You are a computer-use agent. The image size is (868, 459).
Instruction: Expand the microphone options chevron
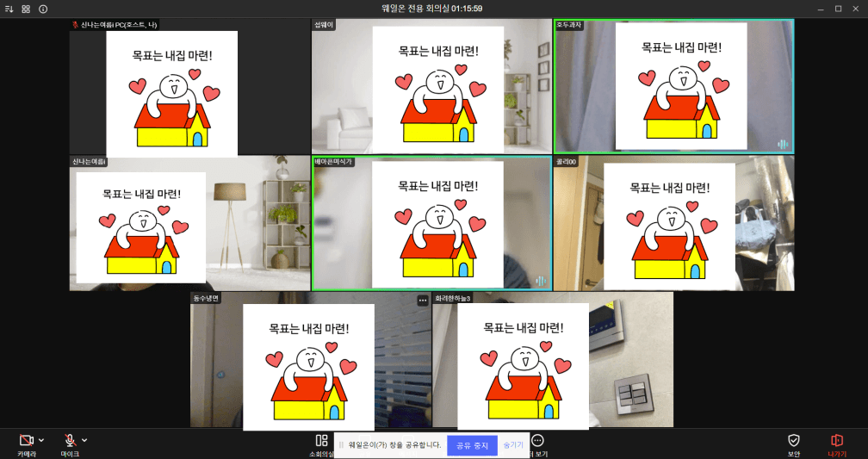84,440
